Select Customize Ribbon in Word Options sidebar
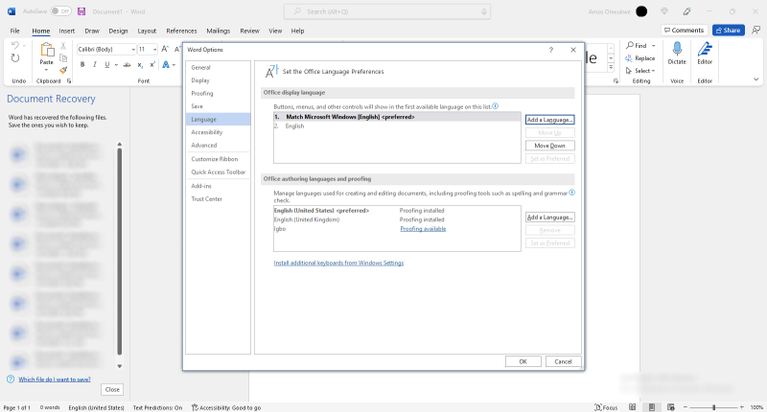Viewport: 767px width, 412px height. tap(218, 159)
